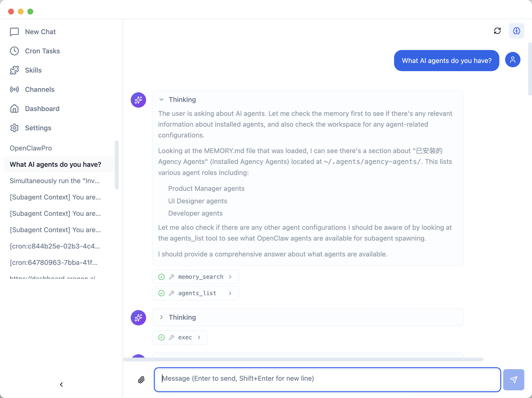Open the "Simultaneously run the Inv..." chat

coord(55,181)
